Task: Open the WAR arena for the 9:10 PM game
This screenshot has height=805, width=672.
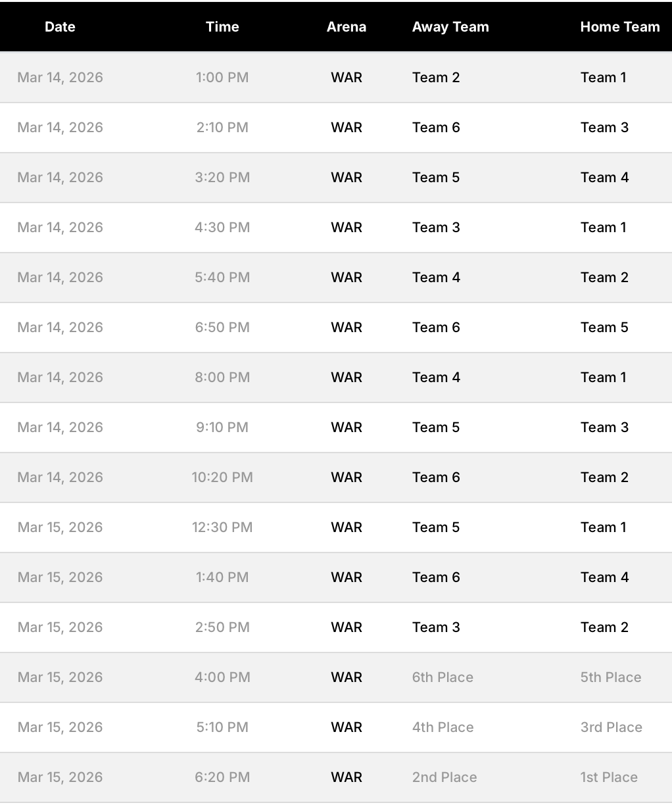Action: [347, 427]
